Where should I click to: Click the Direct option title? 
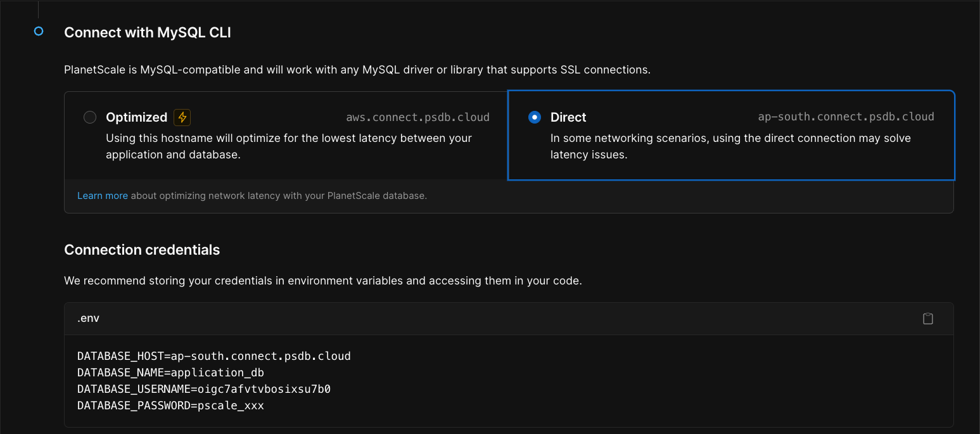568,117
